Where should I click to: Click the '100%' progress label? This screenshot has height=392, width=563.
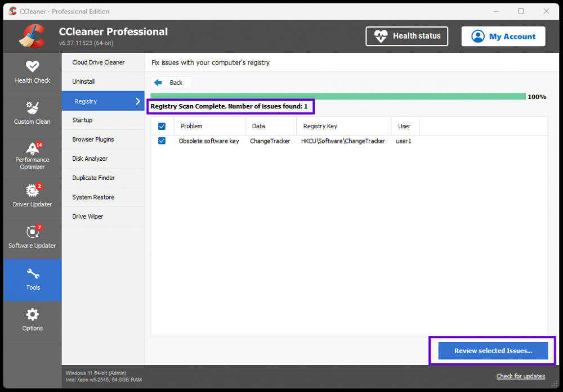pyautogui.click(x=537, y=97)
